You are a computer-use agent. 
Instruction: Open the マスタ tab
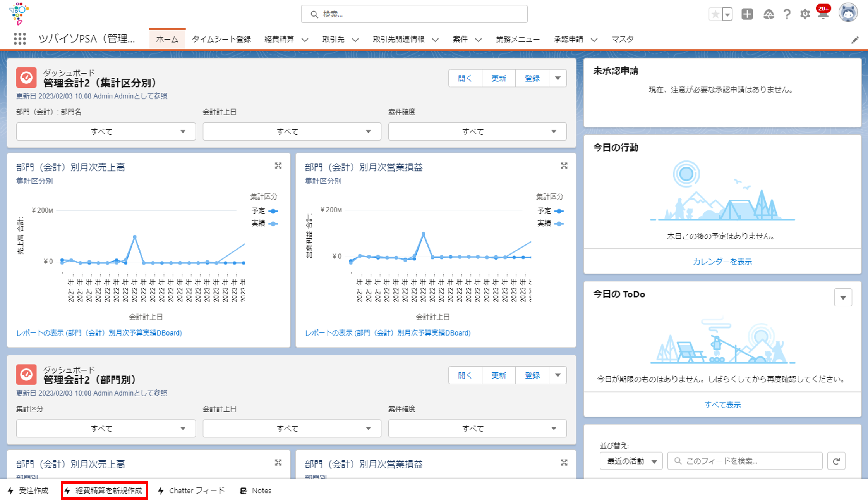point(623,39)
